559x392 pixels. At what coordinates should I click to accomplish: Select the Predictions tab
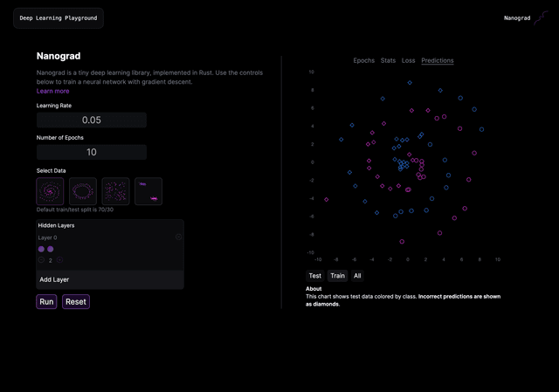coord(437,60)
